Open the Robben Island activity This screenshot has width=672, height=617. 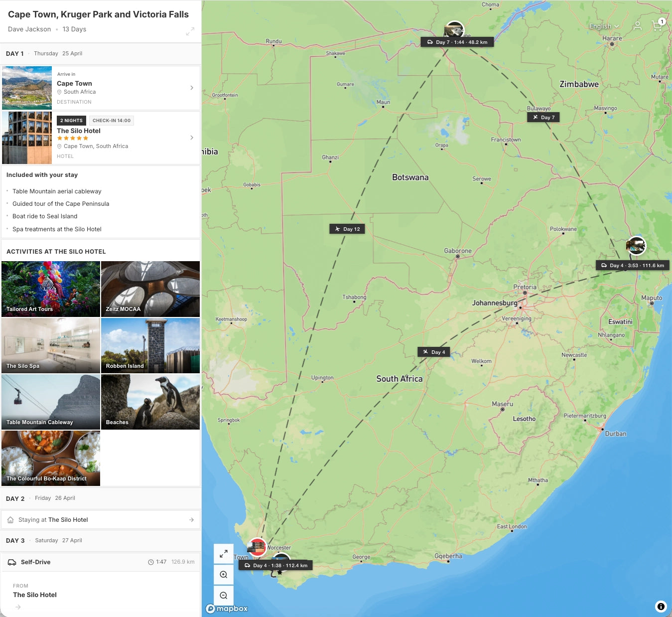click(x=150, y=345)
